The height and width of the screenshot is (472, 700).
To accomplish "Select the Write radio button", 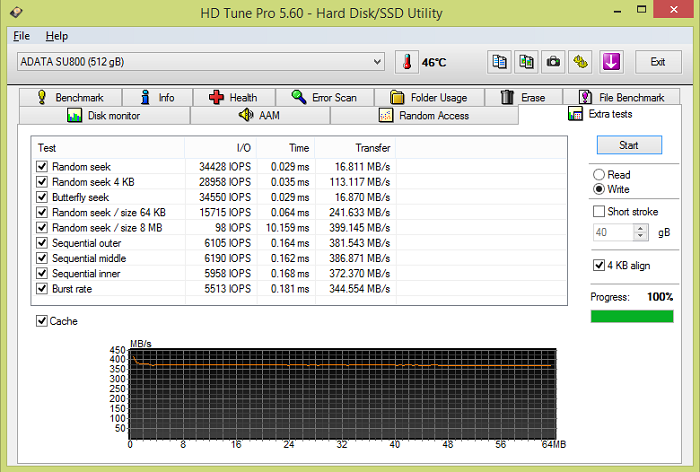I will 599,189.
